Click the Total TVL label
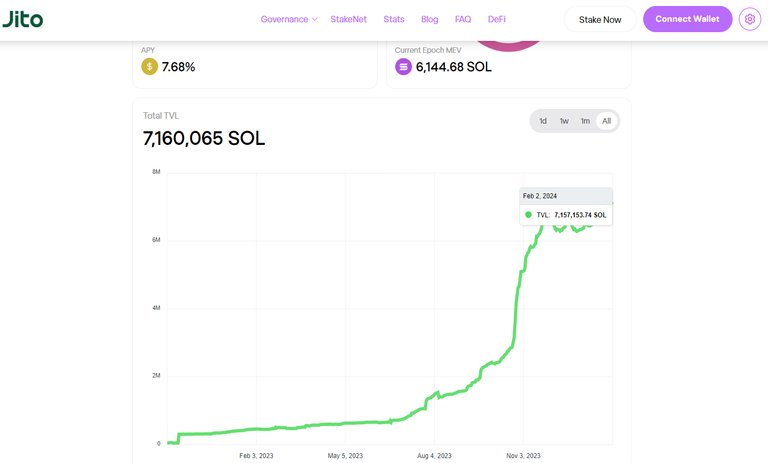The width and height of the screenshot is (768, 463). tap(161, 116)
